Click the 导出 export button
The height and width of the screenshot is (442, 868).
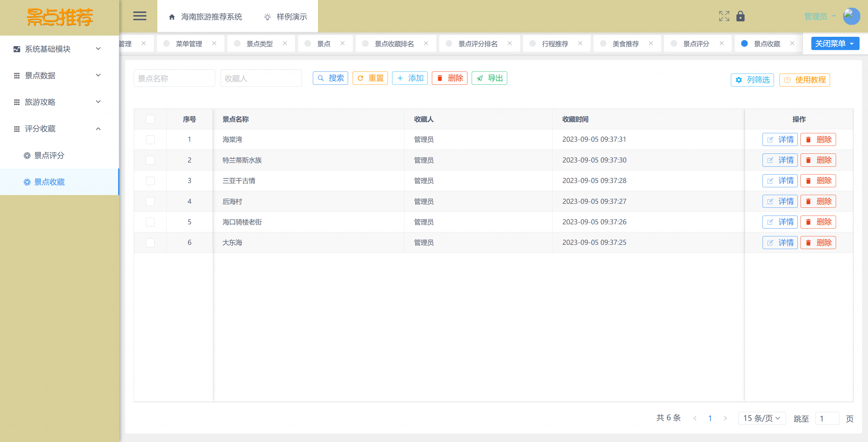[489, 78]
